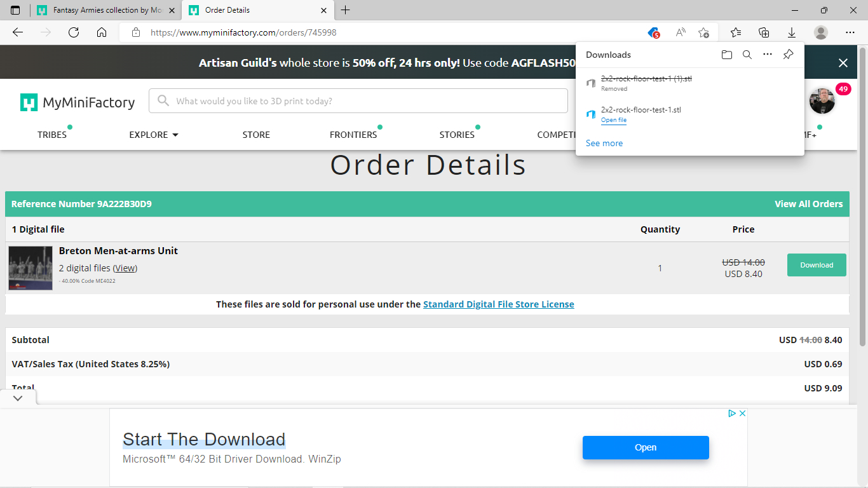This screenshot has width=868, height=488.
Task: Close the Artisan Guild promo banner
Action: tap(843, 63)
